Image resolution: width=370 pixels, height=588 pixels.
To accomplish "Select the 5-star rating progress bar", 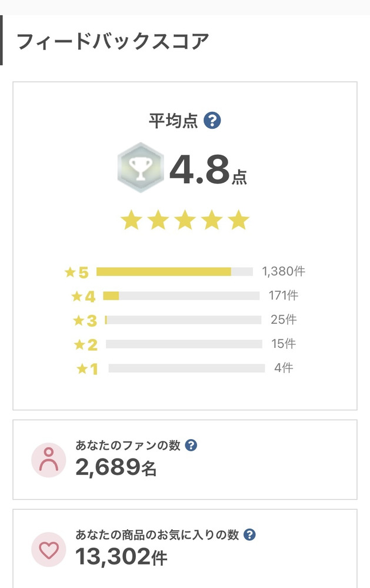I will pos(174,272).
